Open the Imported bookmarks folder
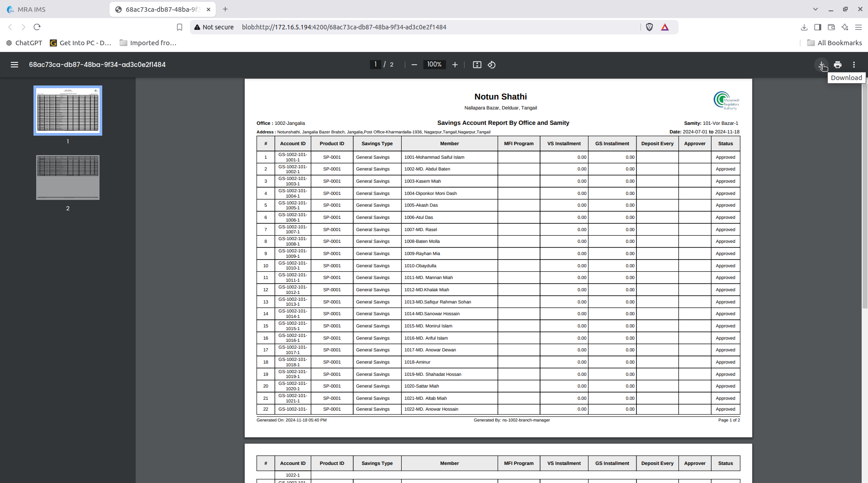 pyautogui.click(x=148, y=43)
